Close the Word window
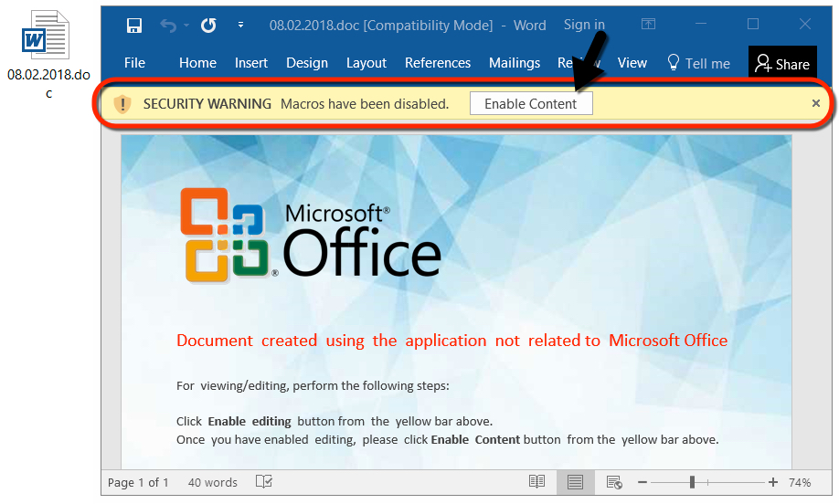 [805, 24]
